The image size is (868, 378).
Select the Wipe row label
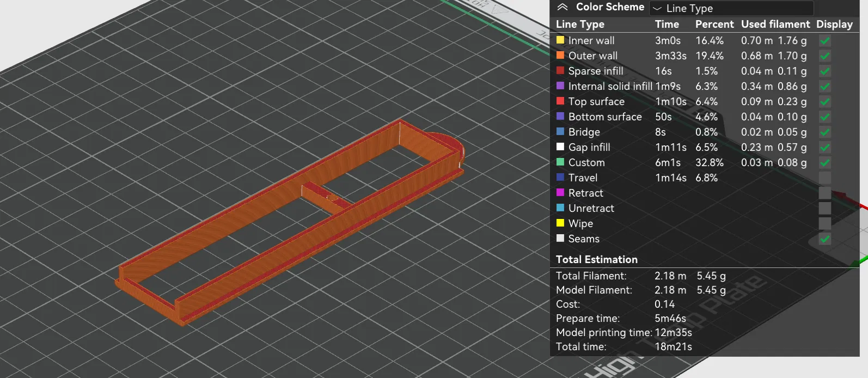(x=580, y=224)
